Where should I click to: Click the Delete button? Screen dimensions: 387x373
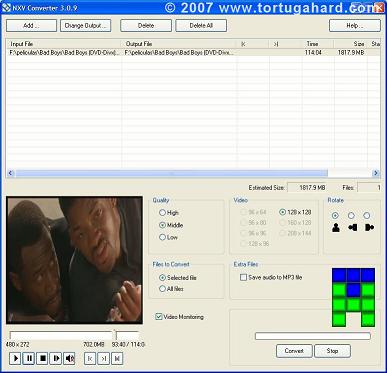(x=146, y=26)
